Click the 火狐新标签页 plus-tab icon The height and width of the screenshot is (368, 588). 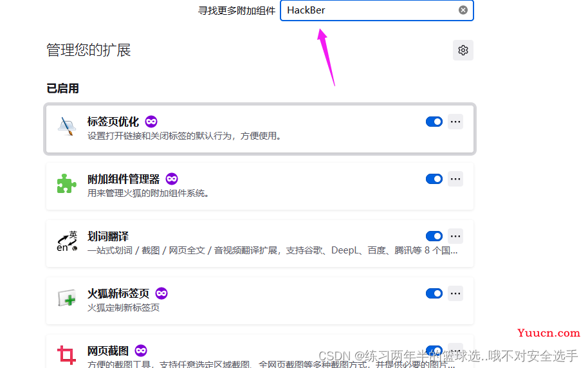coord(67,299)
